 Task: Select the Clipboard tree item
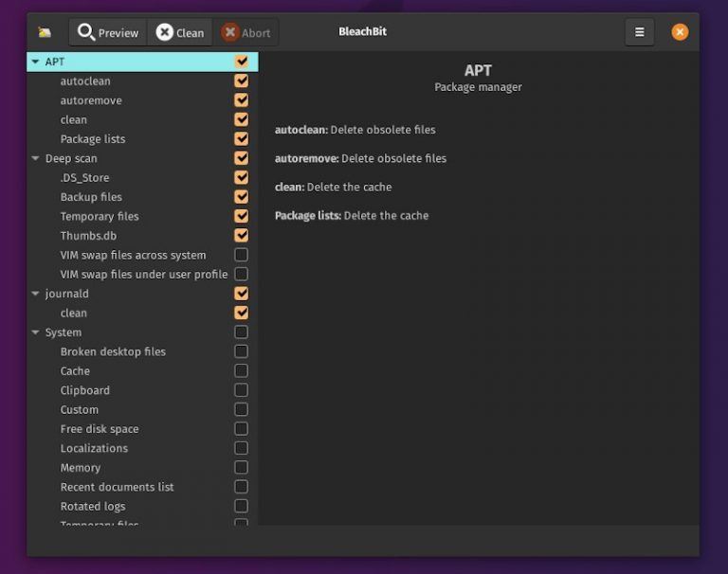[x=85, y=390]
